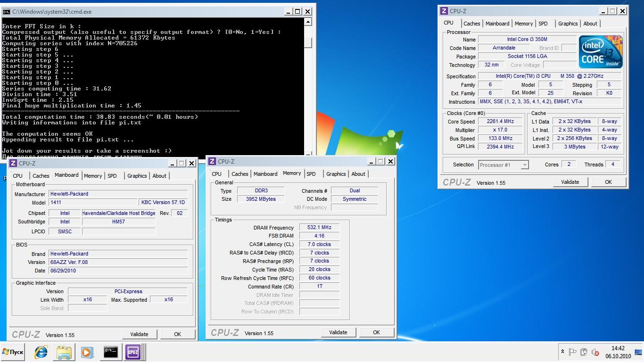The image size is (644, 362).
Task: Click the volume muted tray icon
Action: coord(595,352)
